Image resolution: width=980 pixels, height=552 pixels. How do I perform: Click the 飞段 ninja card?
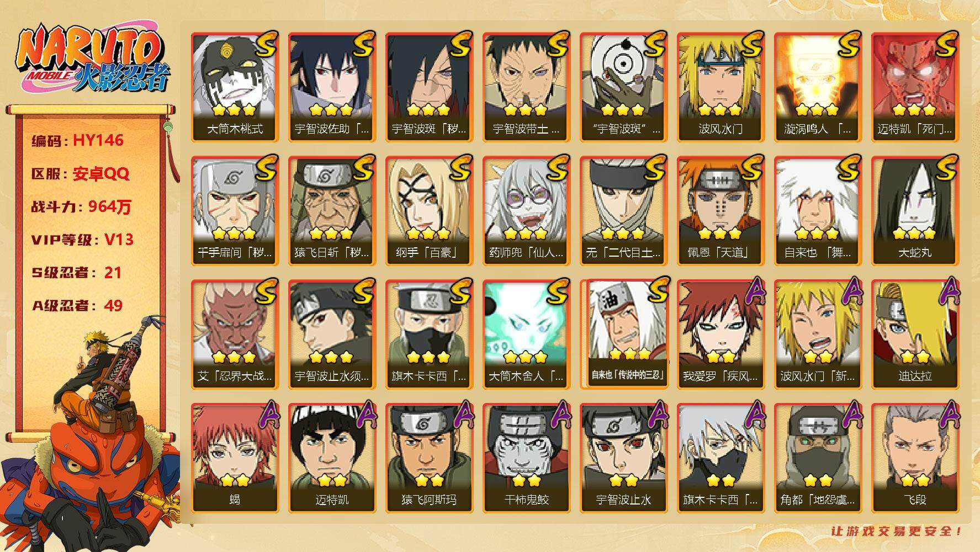tap(915, 458)
